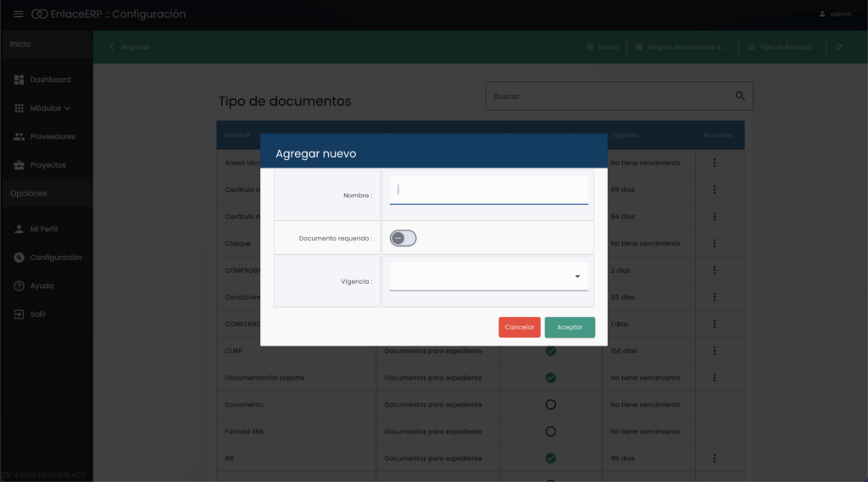Click the Proveedores people icon
The width and height of the screenshot is (868, 482).
point(19,136)
